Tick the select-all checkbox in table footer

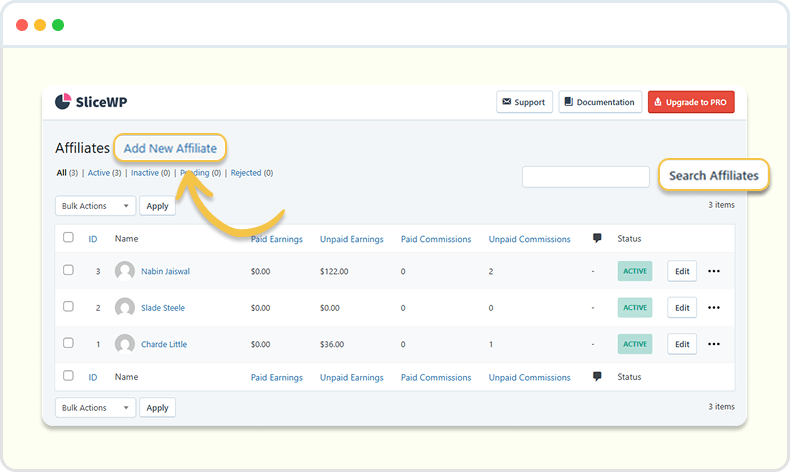pyautogui.click(x=68, y=376)
